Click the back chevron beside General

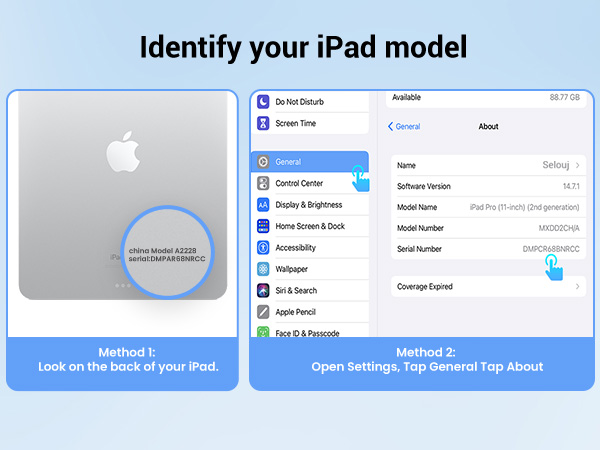pos(390,126)
